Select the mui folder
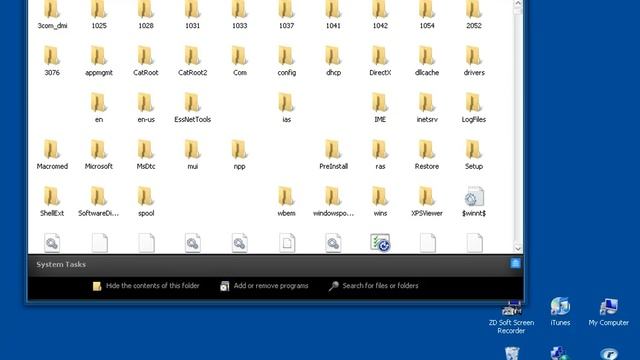 [193, 155]
